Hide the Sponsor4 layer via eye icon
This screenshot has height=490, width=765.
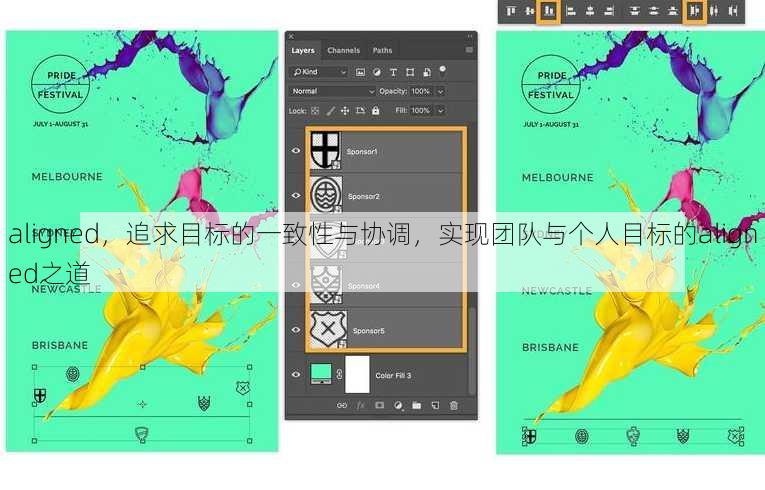pos(296,285)
